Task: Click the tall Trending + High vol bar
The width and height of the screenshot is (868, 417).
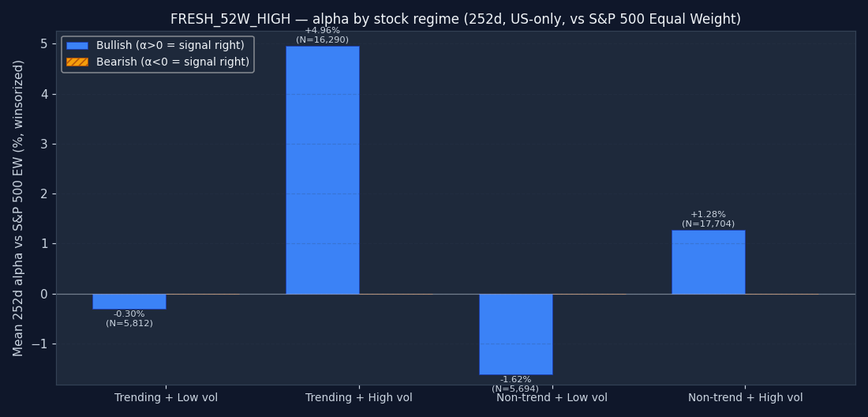Action: pos(322,170)
